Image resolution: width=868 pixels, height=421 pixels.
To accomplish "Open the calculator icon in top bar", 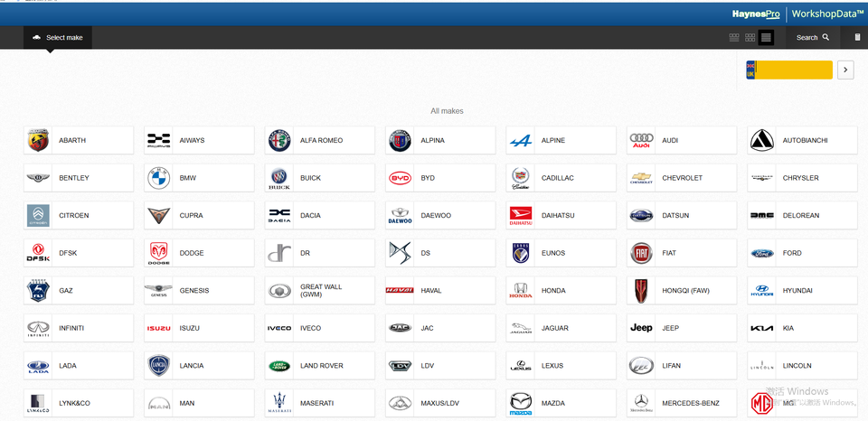I will (857, 37).
